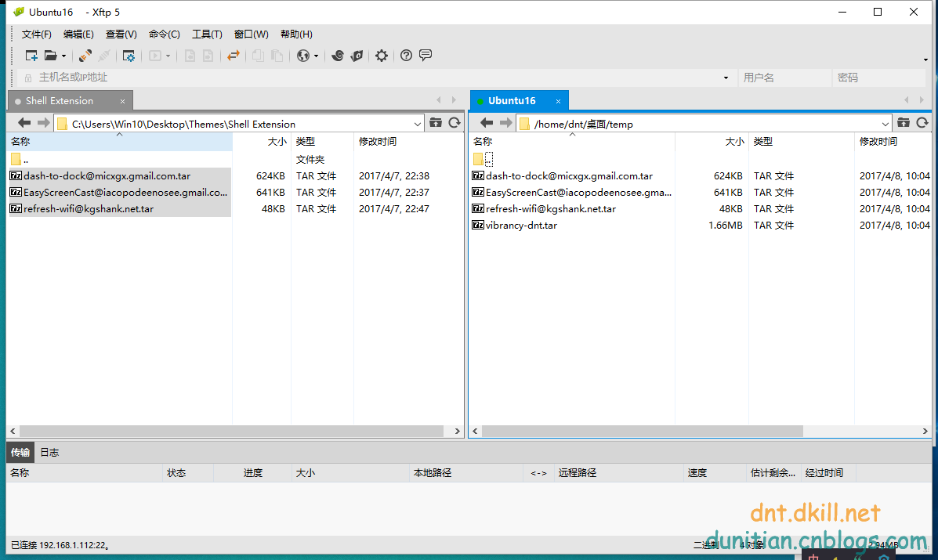
Task: Click the second shell icon in toolbar
Action: pyautogui.click(x=357, y=56)
